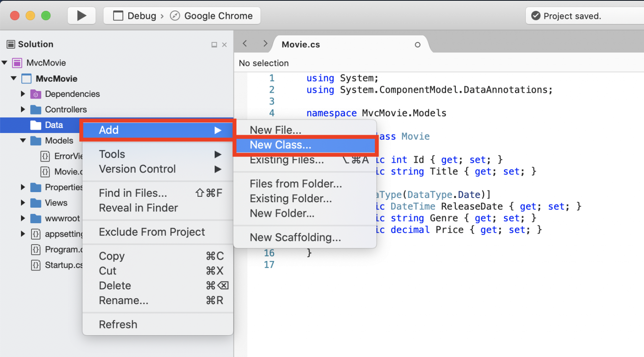Image resolution: width=644 pixels, height=357 pixels.
Task: Click the purple Dependencies package icon
Action: (x=36, y=94)
